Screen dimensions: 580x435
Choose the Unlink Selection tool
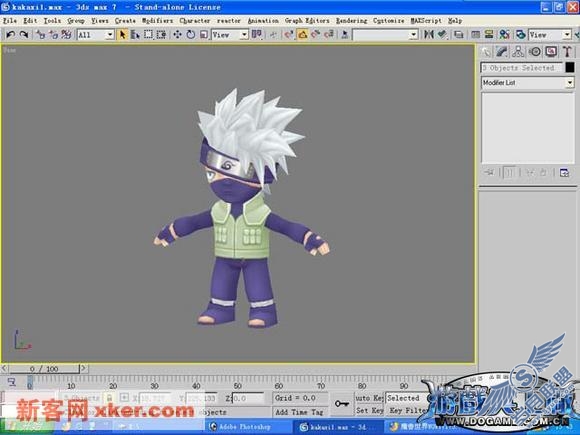coord(54,35)
